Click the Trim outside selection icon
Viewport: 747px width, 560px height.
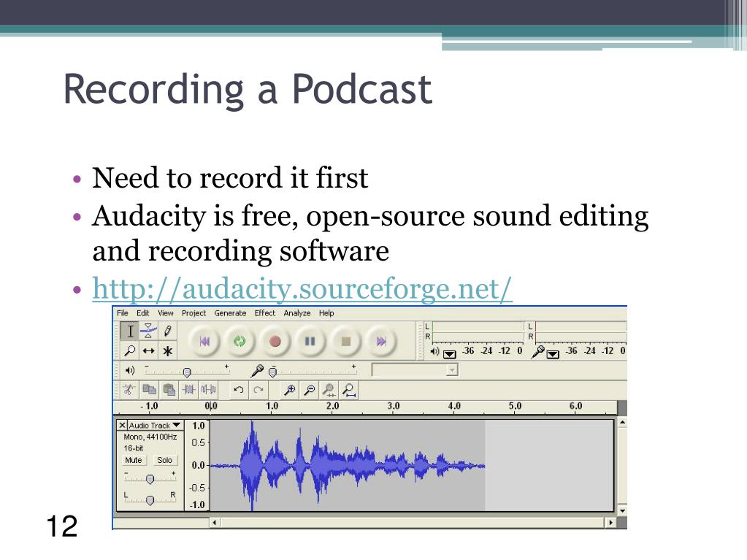click(189, 390)
